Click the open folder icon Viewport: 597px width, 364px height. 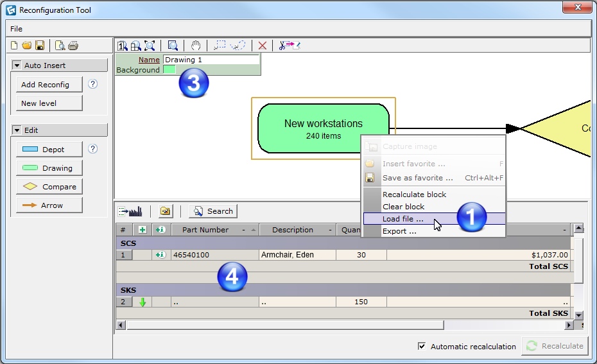27,45
